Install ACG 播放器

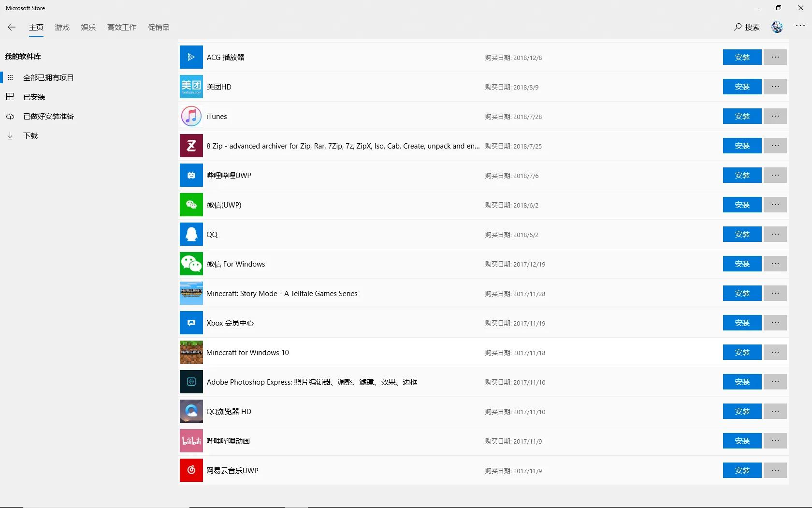pos(742,57)
